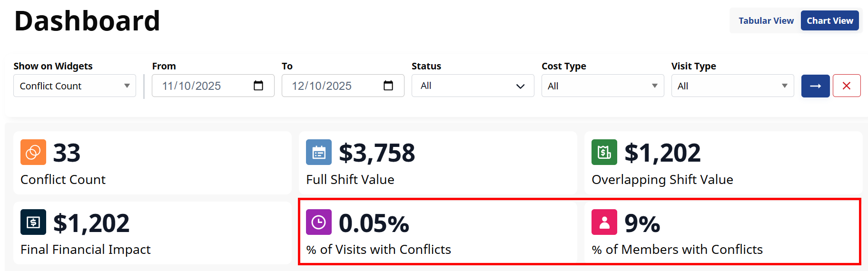Open the From date calendar picker

(x=258, y=86)
